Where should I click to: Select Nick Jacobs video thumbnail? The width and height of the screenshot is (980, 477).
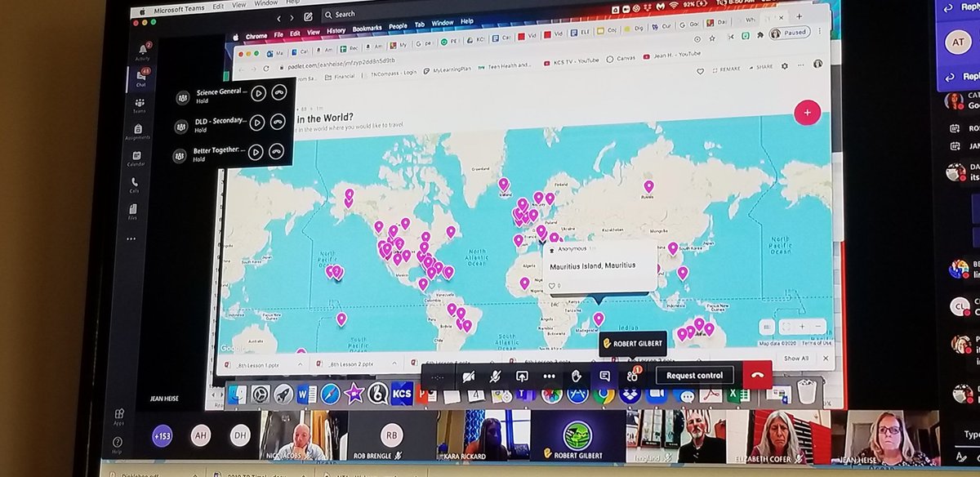[x=303, y=435]
